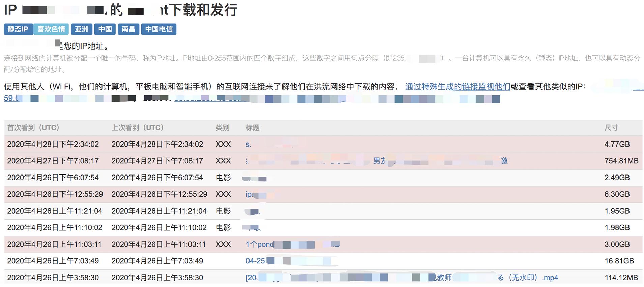Click the page heading ending 下载和发行

121,10
